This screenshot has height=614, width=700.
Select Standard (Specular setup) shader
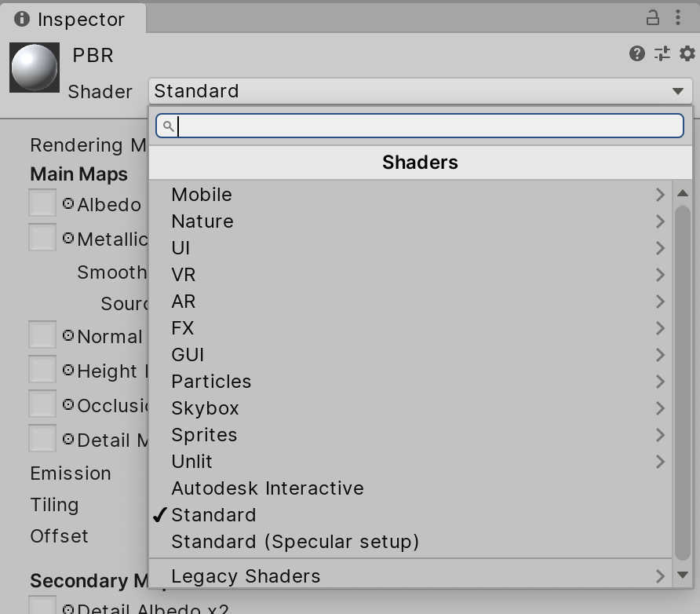[x=294, y=541]
